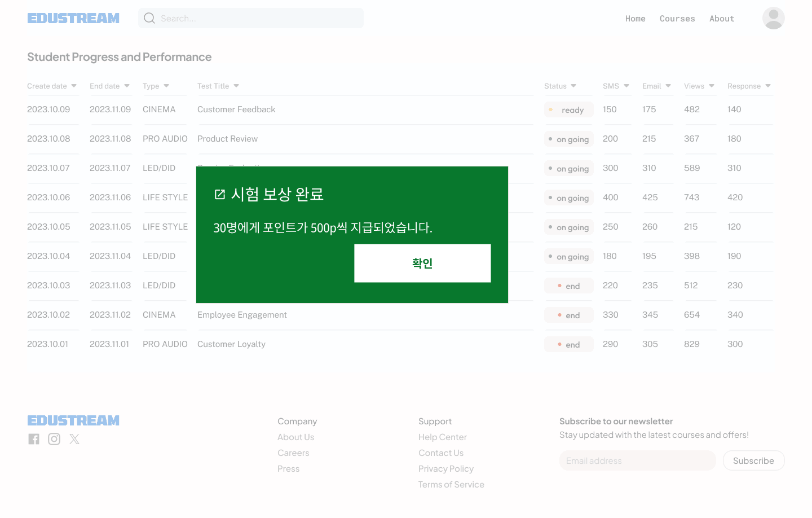
Task: Open the Type column sort dropdown
Action: 166,86
